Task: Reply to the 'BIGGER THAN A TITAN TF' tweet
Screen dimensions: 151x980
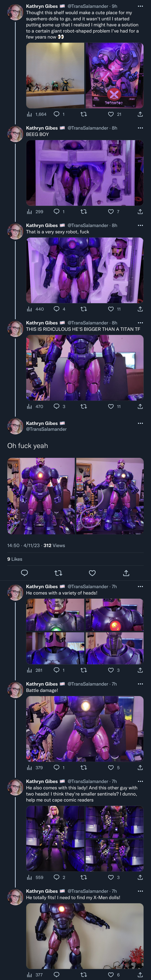Action: [x=56, y=406]
